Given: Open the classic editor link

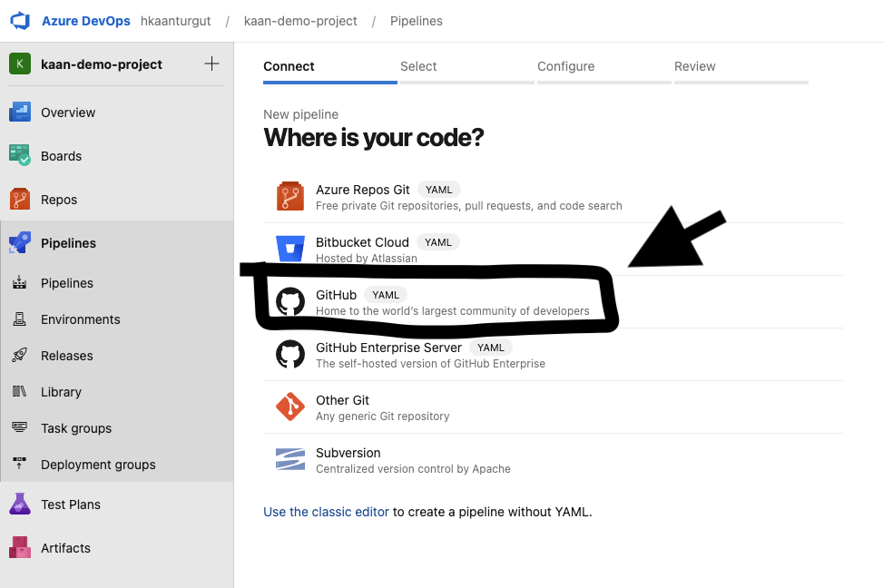Looking at the screenshot, I should 326,512.
